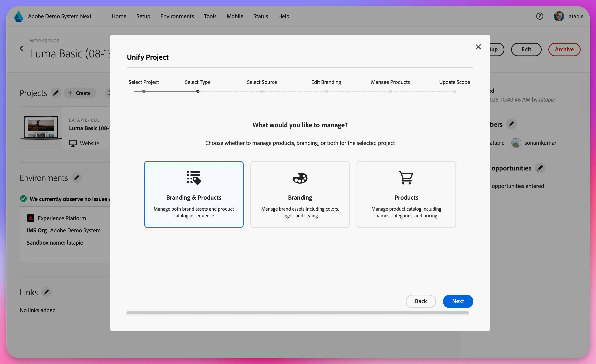The width and height of the screenshot is (596, 364).
Task: Click sonamkumari's avatar
Action: 516,143
